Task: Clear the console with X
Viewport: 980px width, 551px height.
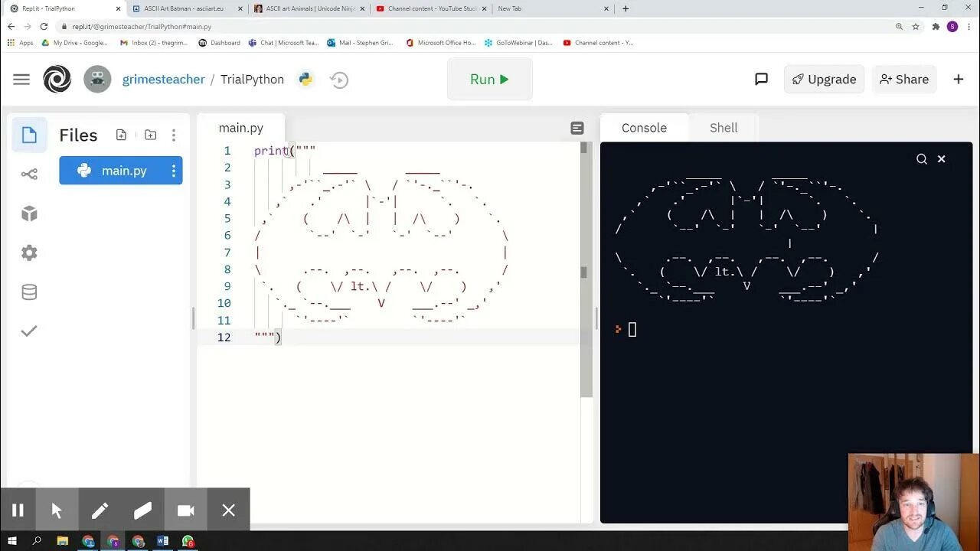Action: (942, 158)
